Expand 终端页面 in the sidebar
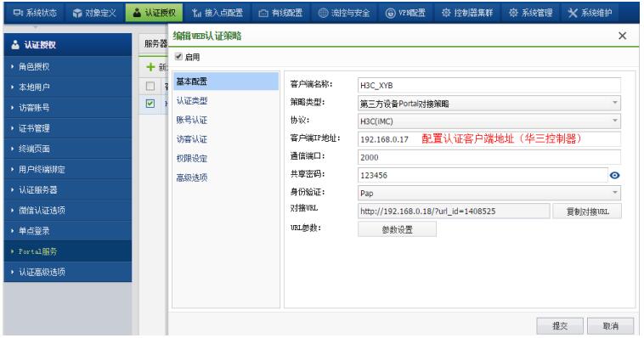 tap(68, 149)
